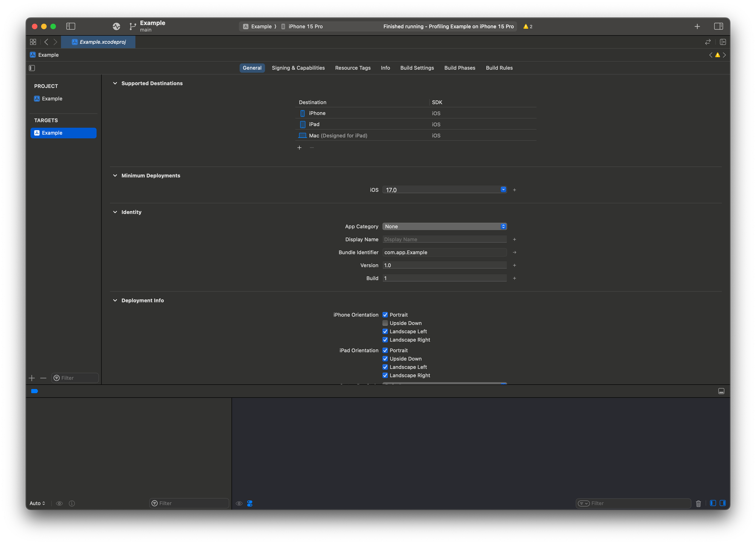Uncheck iPad Portrait orientation
Screen dimensions: 756x544
pos(385,350)
